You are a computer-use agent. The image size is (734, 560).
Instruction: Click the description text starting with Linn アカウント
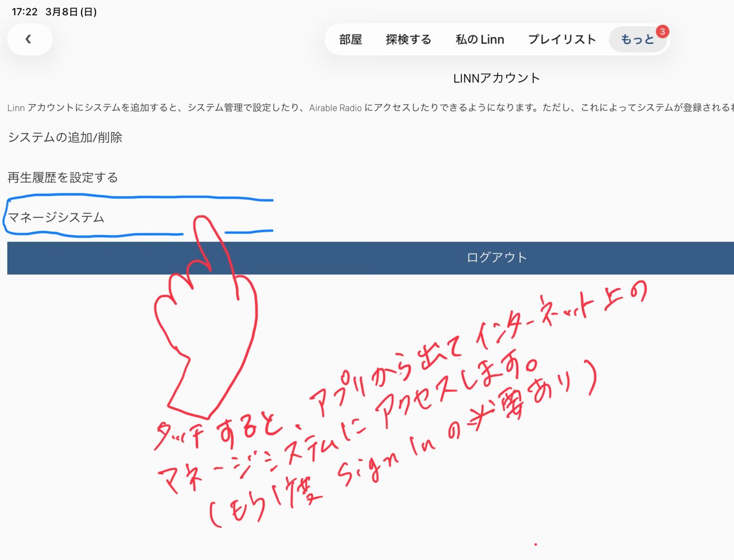tap(183, 108)
